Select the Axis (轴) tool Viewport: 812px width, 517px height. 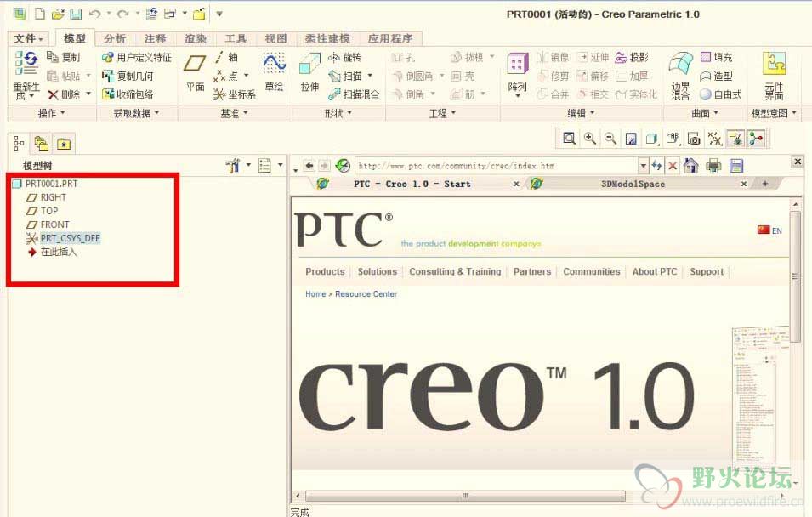227,57
